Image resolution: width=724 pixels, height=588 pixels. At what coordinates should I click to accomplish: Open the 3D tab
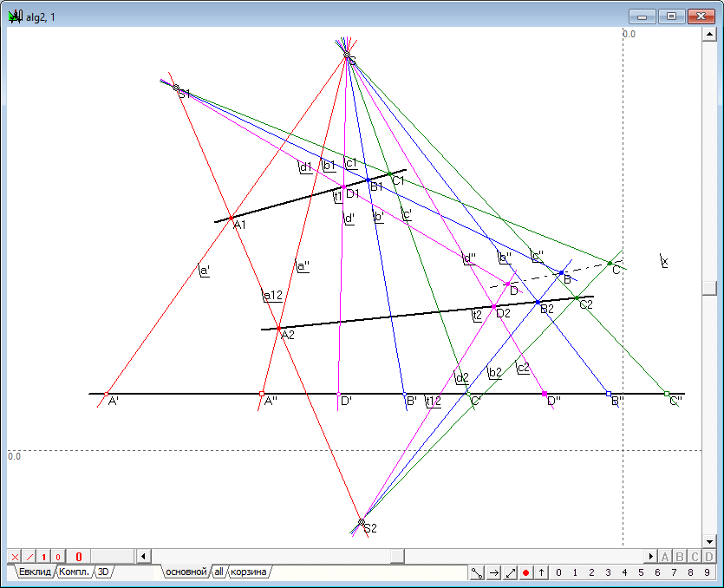coord(103,572)
